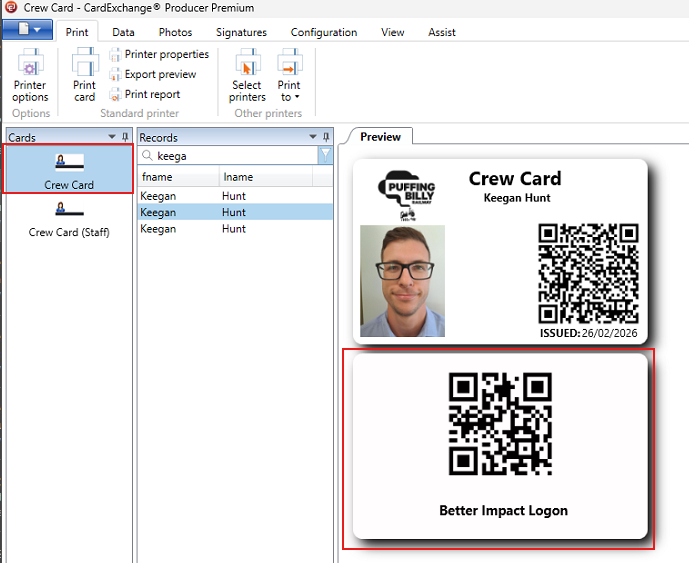Open the application file menu dropdown

(27, 31)
